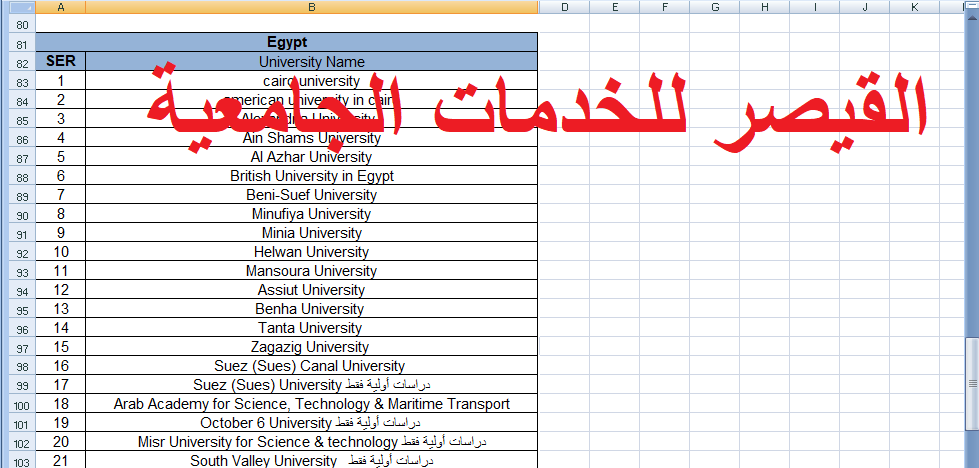
Task: Select the "Benha University" cell
Action: pyautogui.click(x=312, y=309)
